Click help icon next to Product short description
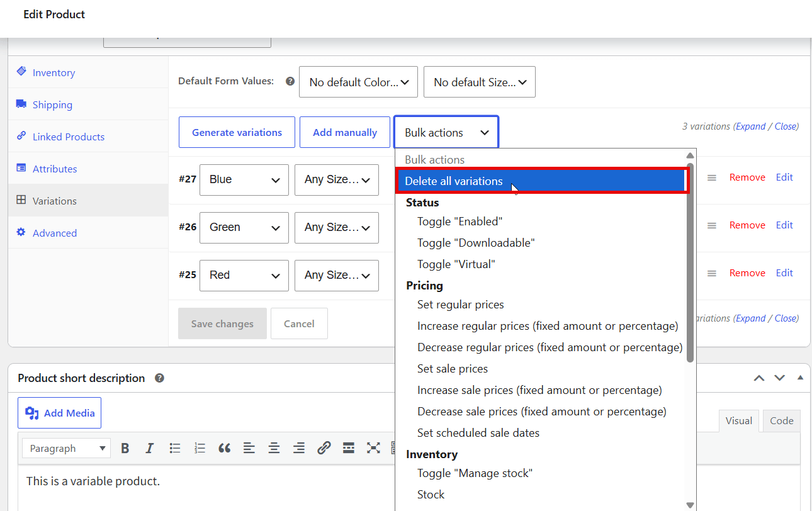 tap(159, 378)
